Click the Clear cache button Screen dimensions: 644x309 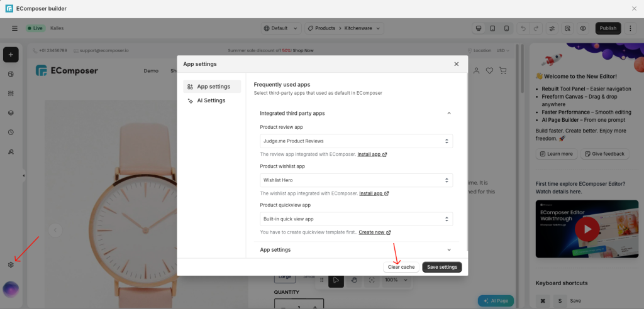[401, 267]
